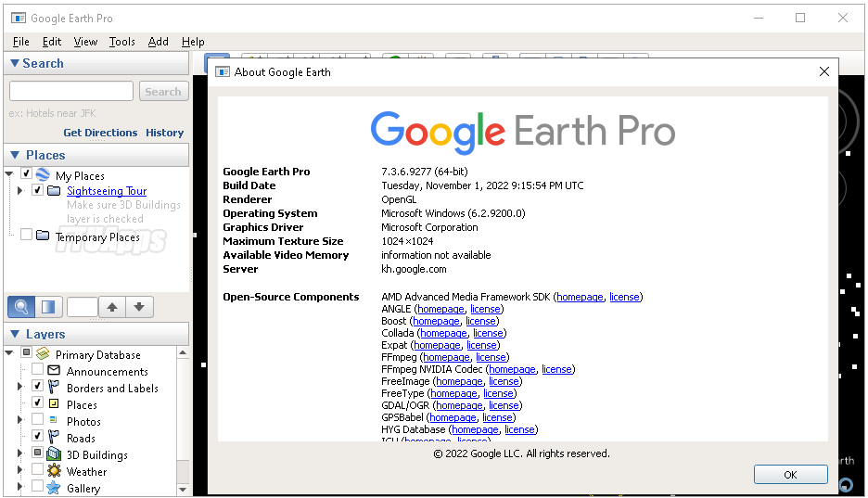Click the Roads layer icon
The width and height of the screenshot is (868, 498).
click(x=54, y=437)
